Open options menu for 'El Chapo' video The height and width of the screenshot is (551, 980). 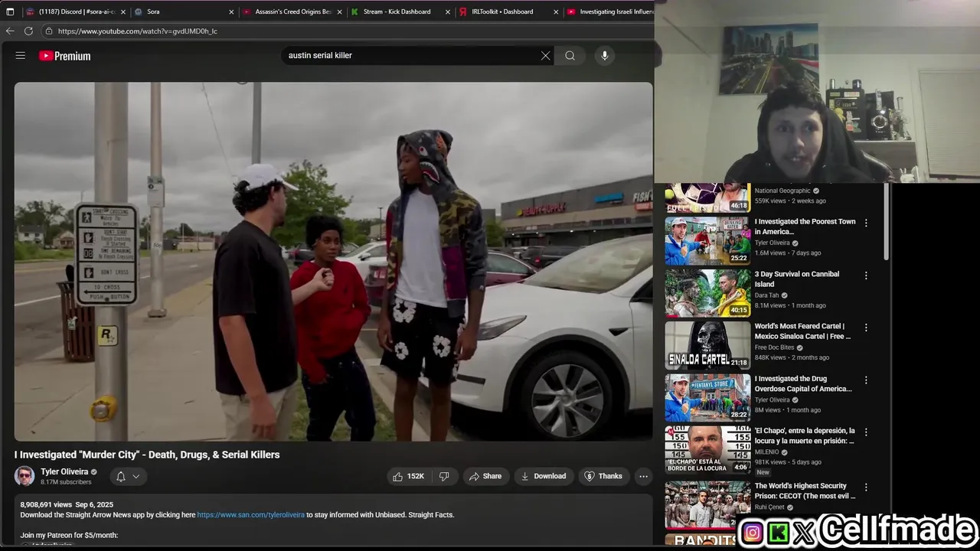[x=866, y=432]
